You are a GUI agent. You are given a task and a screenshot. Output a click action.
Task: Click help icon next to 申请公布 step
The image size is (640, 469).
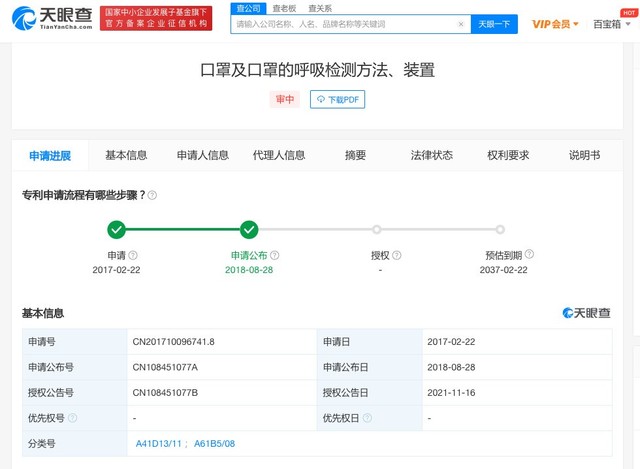275,255
